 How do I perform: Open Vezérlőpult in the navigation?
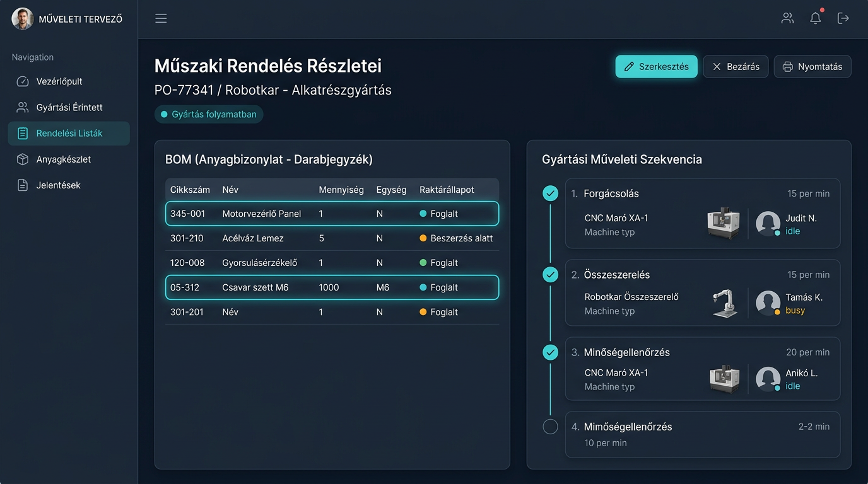(69, 81)
